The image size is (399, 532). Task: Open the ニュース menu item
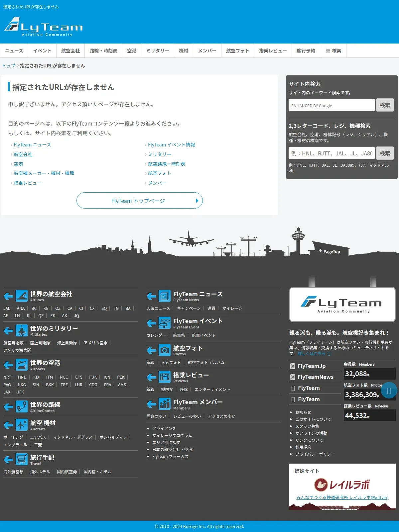pyautogui.click(x=14, y=51)
